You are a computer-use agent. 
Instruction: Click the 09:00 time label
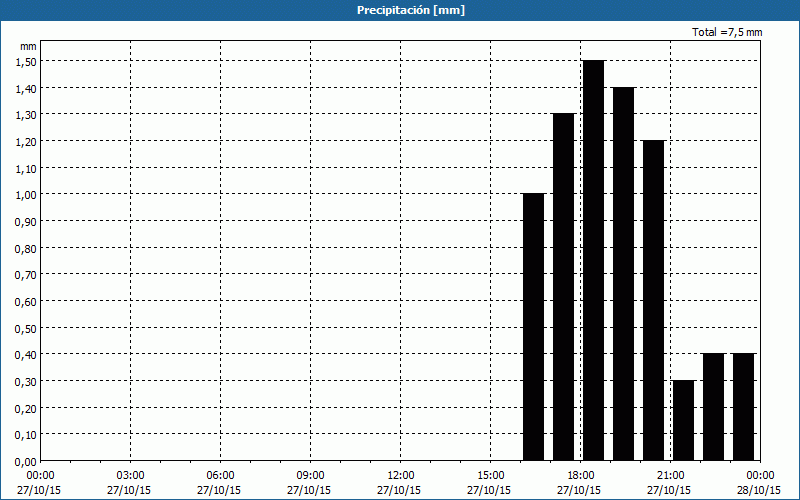310,476
